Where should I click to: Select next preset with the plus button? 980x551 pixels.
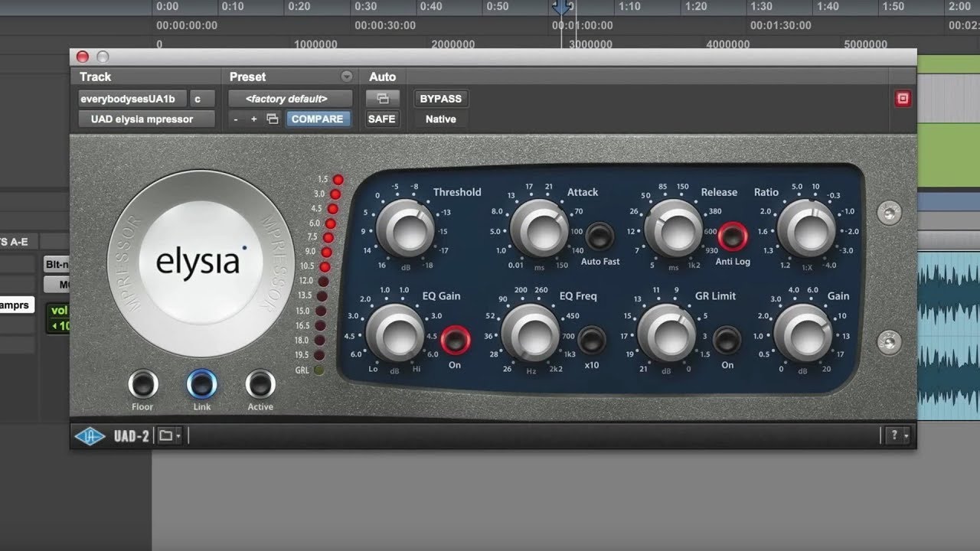point(253,119)
